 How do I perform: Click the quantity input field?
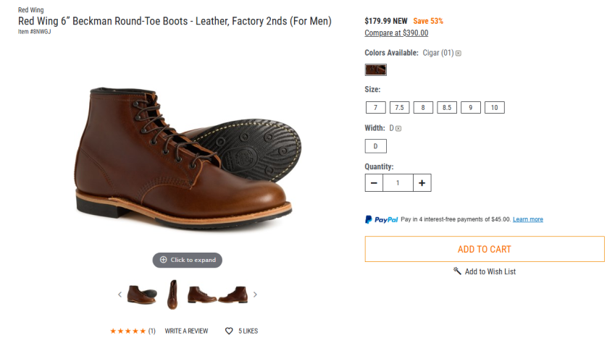(x=398, y=183)
